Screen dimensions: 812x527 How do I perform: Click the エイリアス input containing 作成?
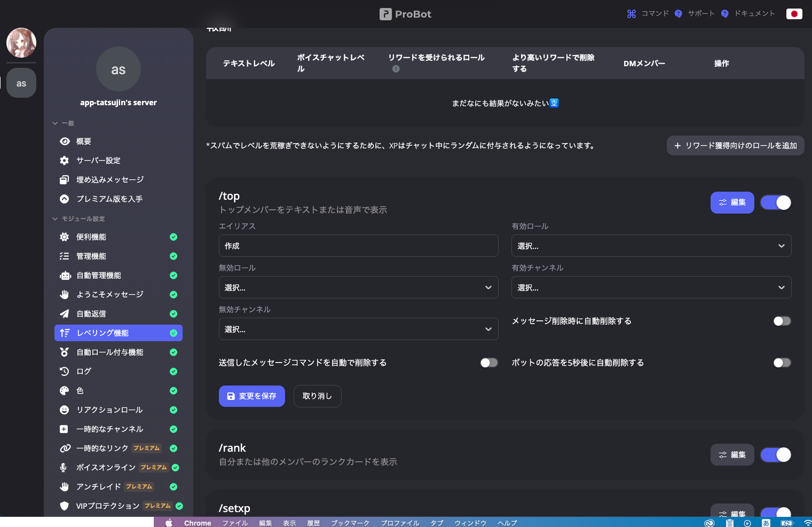[358, 246]
